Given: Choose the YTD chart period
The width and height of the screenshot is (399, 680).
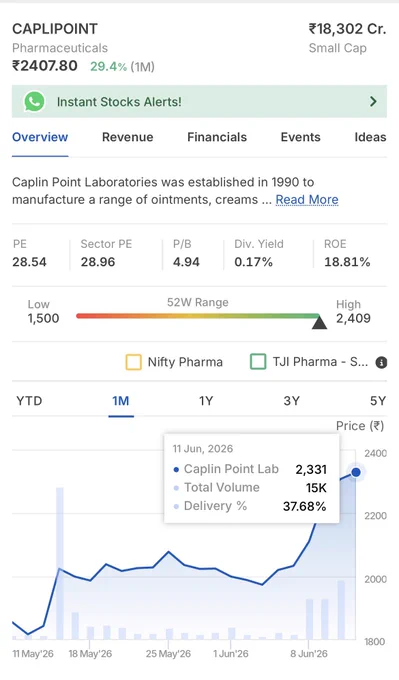Looking at the screenshot, I should [x=29, y=401].
